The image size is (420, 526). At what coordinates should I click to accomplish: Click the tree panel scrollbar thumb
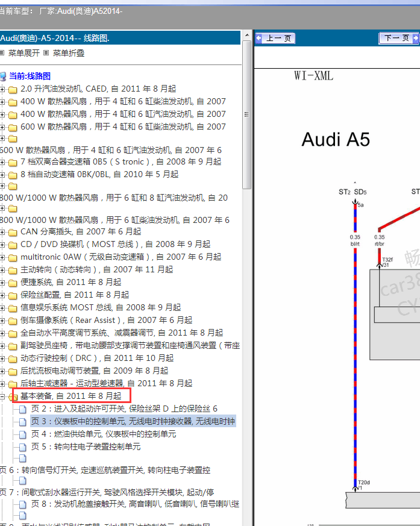tap(247, 114)
